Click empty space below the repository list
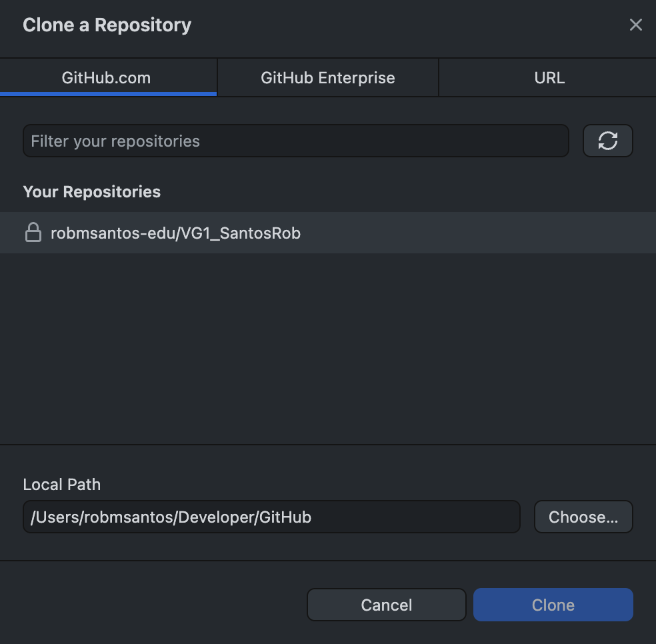 tap(327, 347)
